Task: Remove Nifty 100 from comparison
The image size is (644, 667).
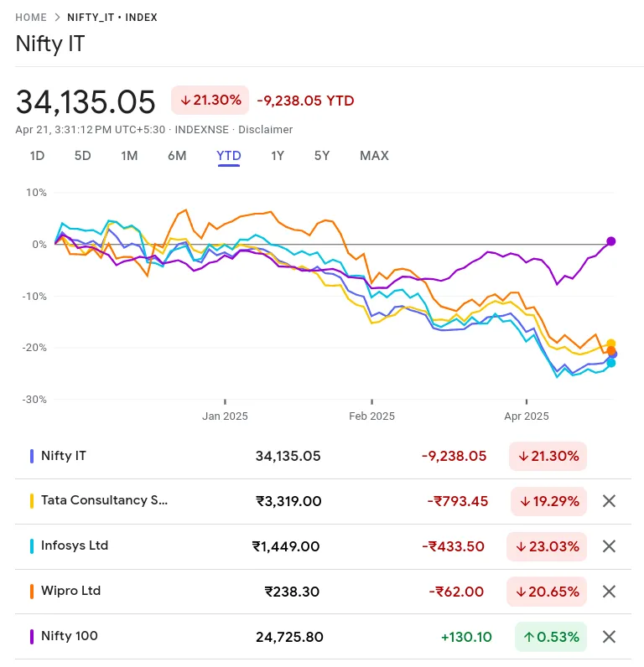Action: (609, 637)
